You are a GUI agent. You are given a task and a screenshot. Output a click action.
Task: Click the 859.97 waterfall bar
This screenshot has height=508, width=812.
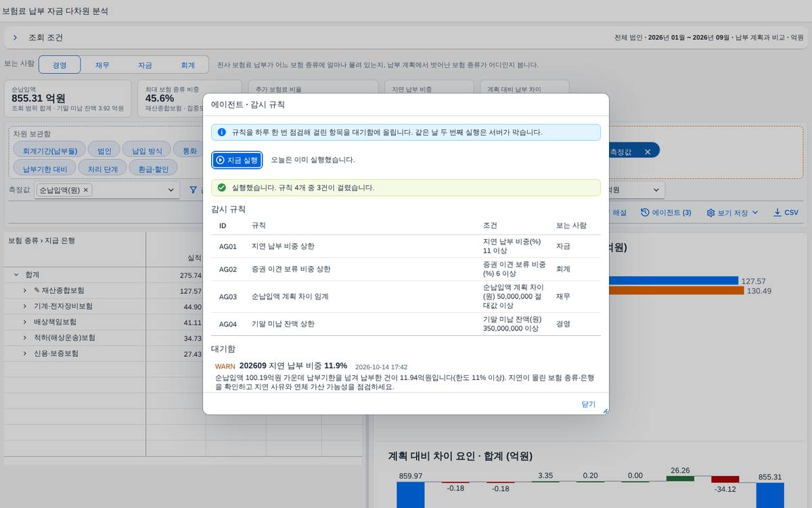(x=410, y=494)
